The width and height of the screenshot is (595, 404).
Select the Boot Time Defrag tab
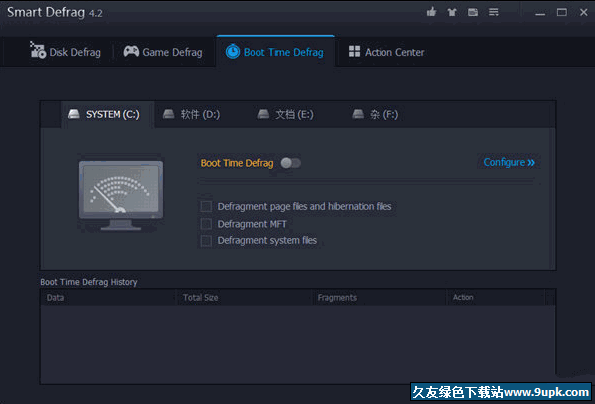click(x=275, y=52)
